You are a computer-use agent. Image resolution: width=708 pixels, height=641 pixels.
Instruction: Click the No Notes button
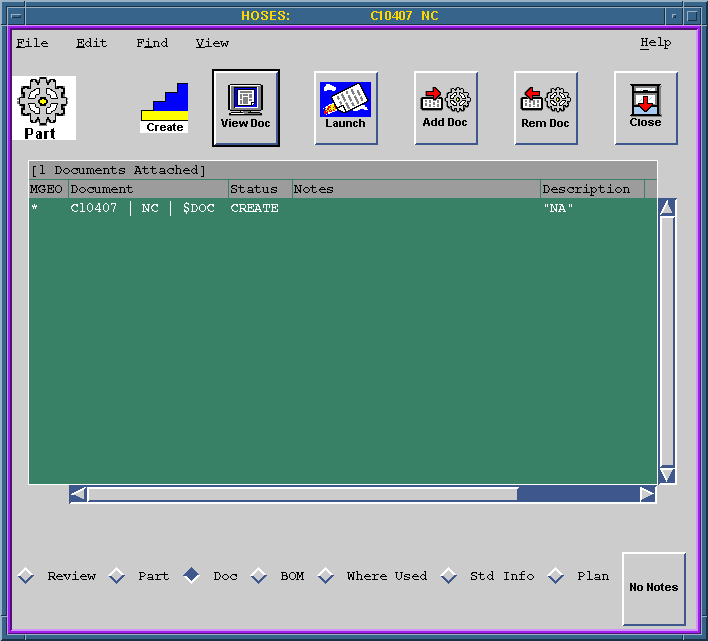pos(653,588)
